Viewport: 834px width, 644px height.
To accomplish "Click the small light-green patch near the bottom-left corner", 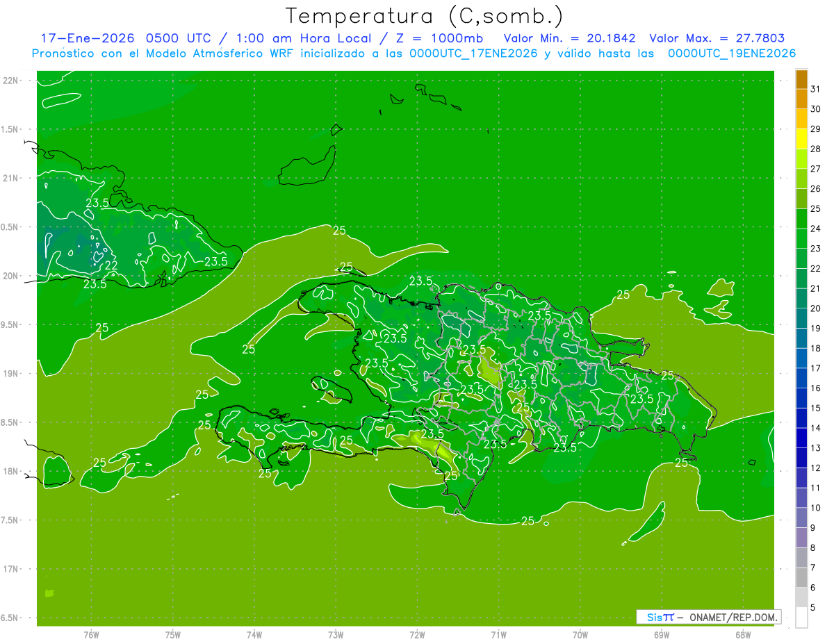I will (49, 593).
